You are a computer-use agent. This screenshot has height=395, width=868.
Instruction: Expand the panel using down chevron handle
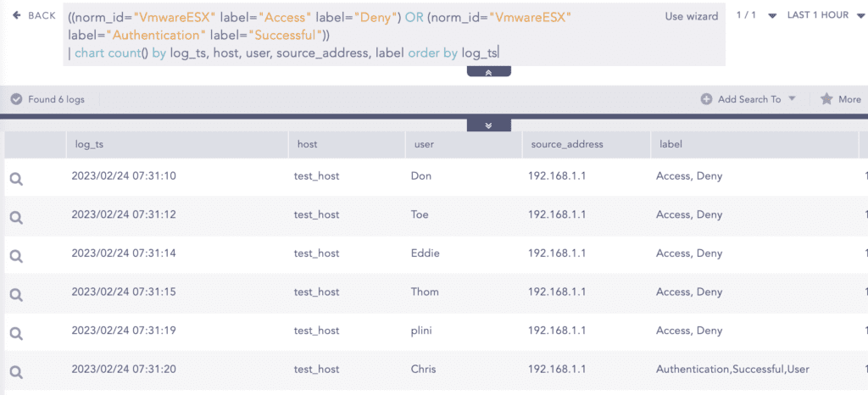point(488,125)
